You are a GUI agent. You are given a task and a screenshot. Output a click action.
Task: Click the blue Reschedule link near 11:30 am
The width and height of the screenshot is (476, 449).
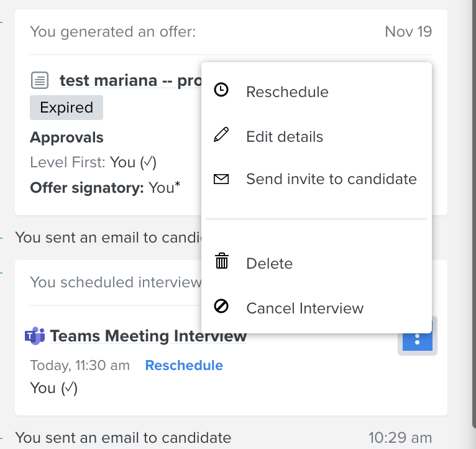point(184,365)
